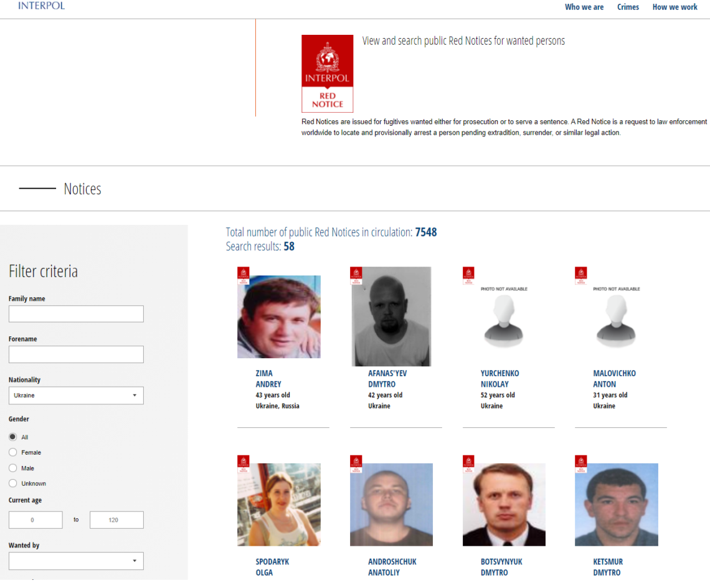Click the Family name input field
Screen dimensions: 710x588
76,314
